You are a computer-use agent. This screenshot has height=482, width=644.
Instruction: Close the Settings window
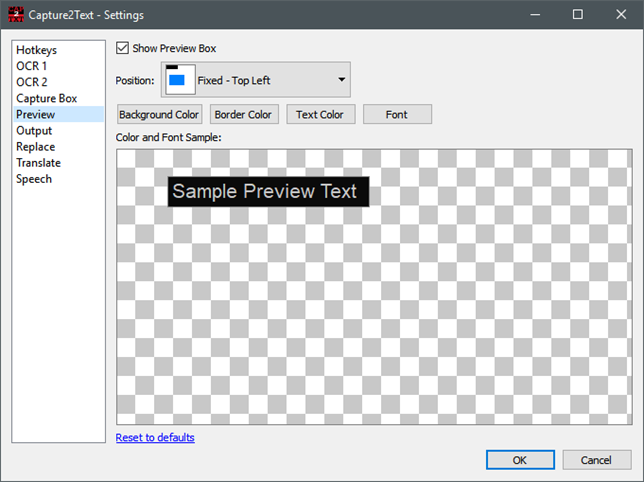point(621,15)
